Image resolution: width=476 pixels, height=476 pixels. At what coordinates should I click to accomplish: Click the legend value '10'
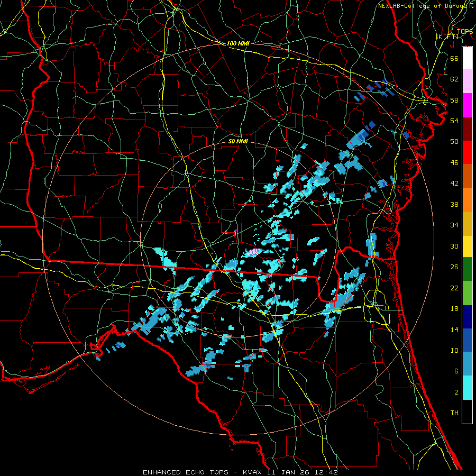[x=454, y=350]
